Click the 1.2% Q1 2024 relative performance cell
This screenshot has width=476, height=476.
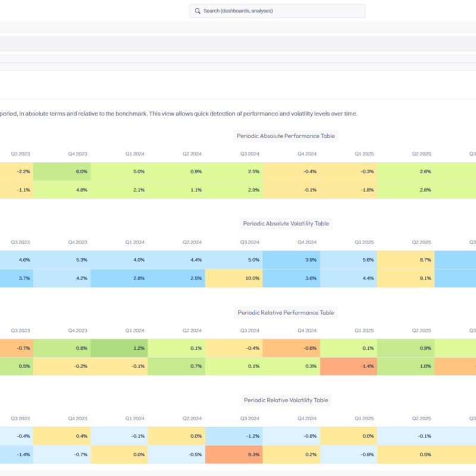click(x=119, y=348)
